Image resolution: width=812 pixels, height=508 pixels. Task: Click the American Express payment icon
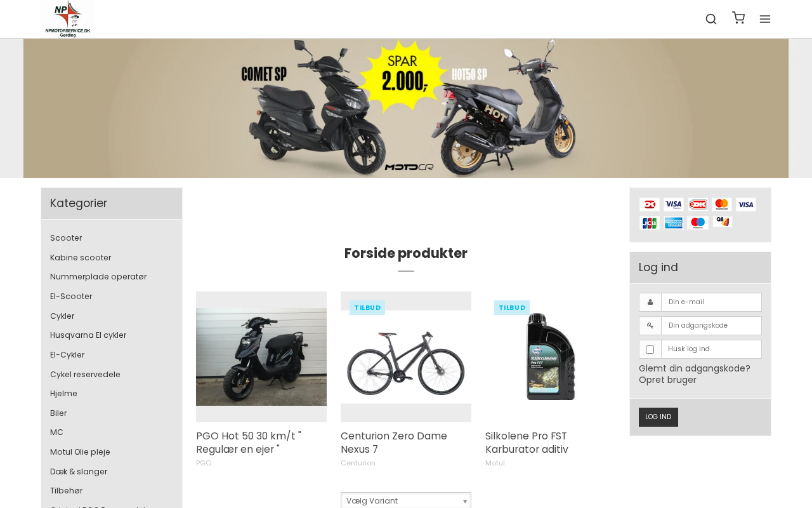(x=674, y=223)
